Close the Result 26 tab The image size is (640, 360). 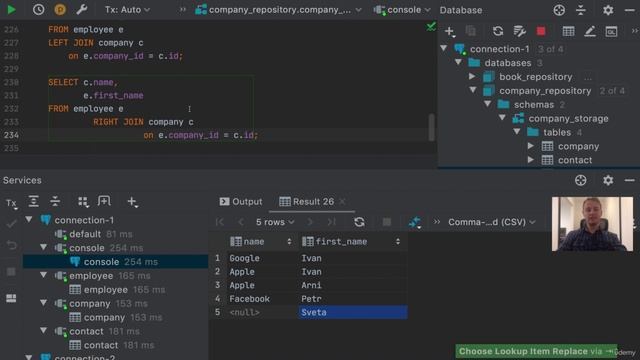point(342,202)
